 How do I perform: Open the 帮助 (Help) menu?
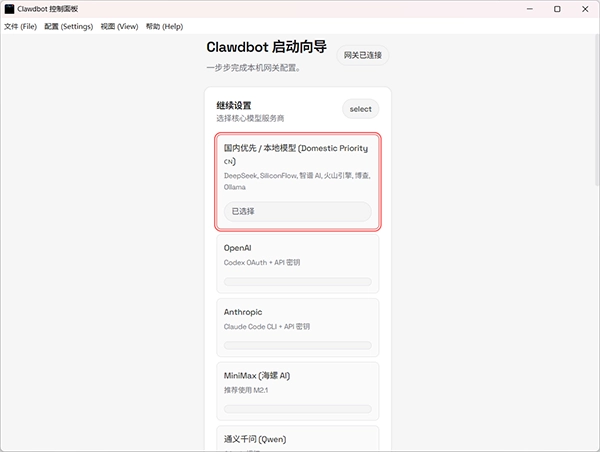tap(164, 26)
